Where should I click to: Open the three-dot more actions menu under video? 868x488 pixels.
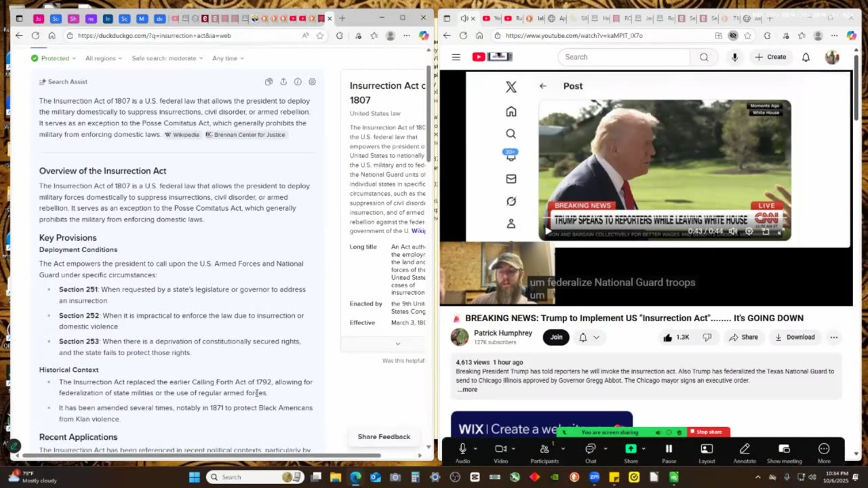tap(834, 337)
